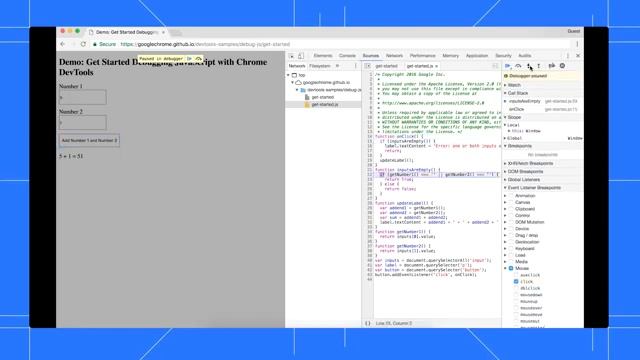Check the dblclick event breakpoint
Viewport: 640px width, 360px height.
[x=516, y=288]
